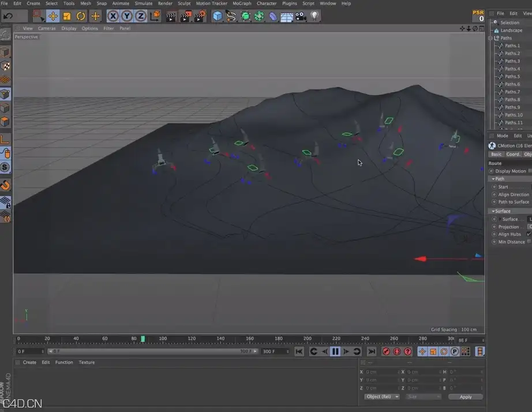Toggle the Y axis lock
This screenshot has height=412, width=532.
pyautogui.click(x=127, y=16)
